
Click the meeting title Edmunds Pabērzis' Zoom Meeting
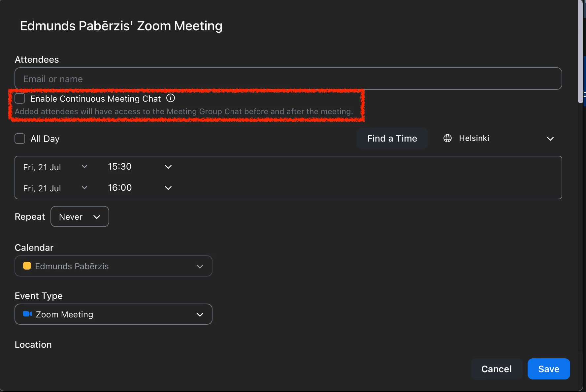click(121, 26)
